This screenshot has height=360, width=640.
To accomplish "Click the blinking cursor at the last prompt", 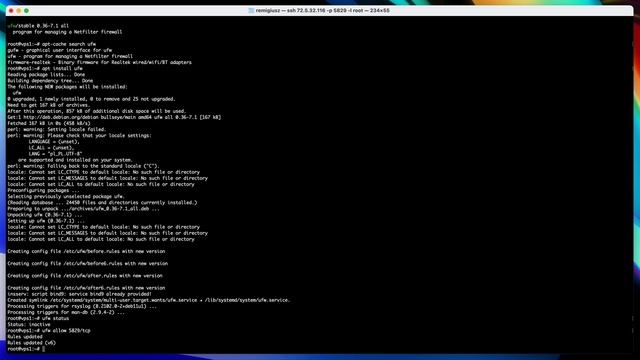I will click(43, 349).
